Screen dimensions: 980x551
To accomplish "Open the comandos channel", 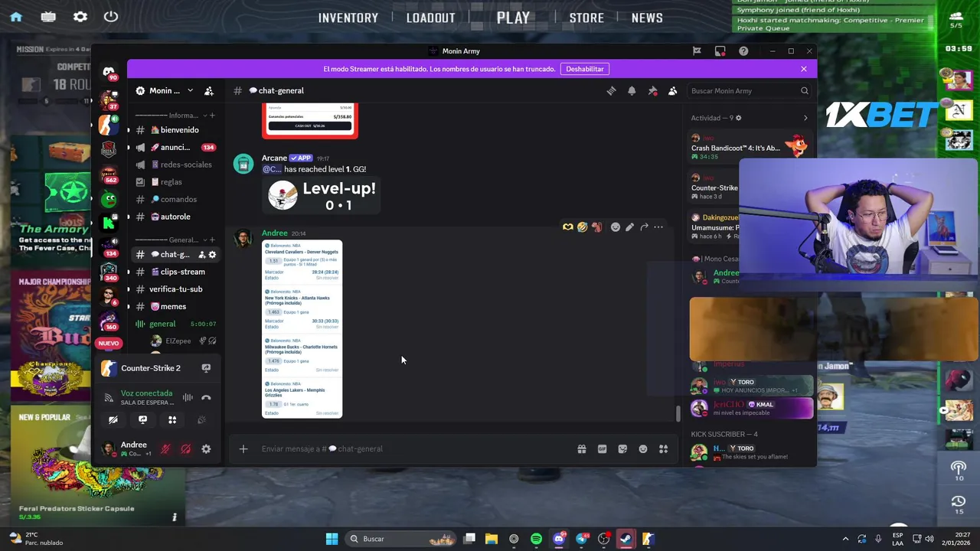I will 175,199.
